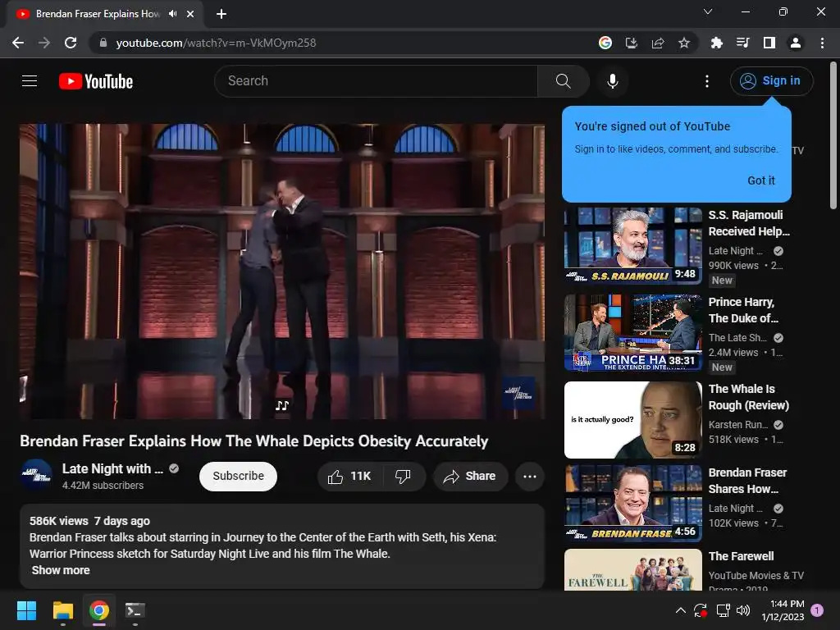Click the Sign in button
The height and width of the screenshot is (630, 840).
click(771, 81)
